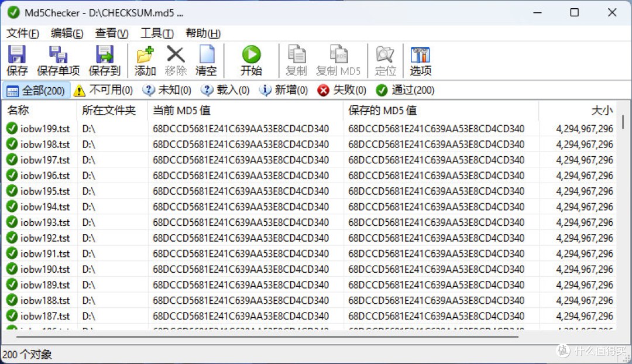Open the 文件(F) menu
Screen dimensions: 632x364
(23, 33)
